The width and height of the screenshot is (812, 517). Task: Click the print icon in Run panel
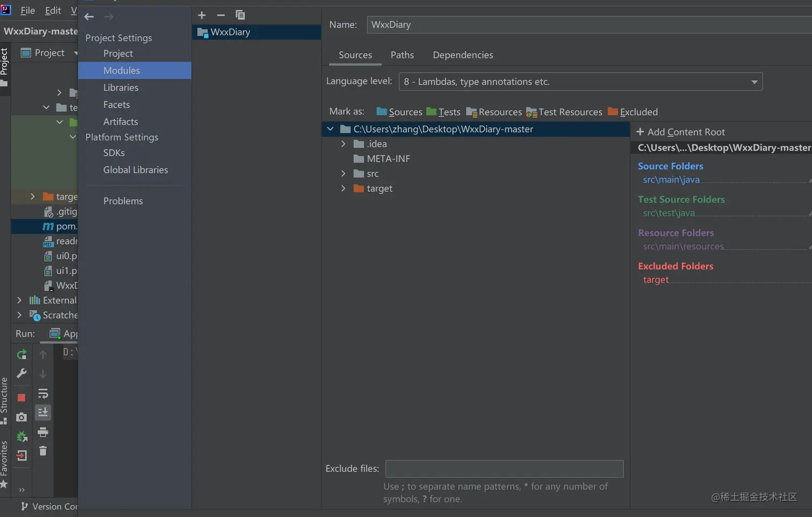coord(43,432)
